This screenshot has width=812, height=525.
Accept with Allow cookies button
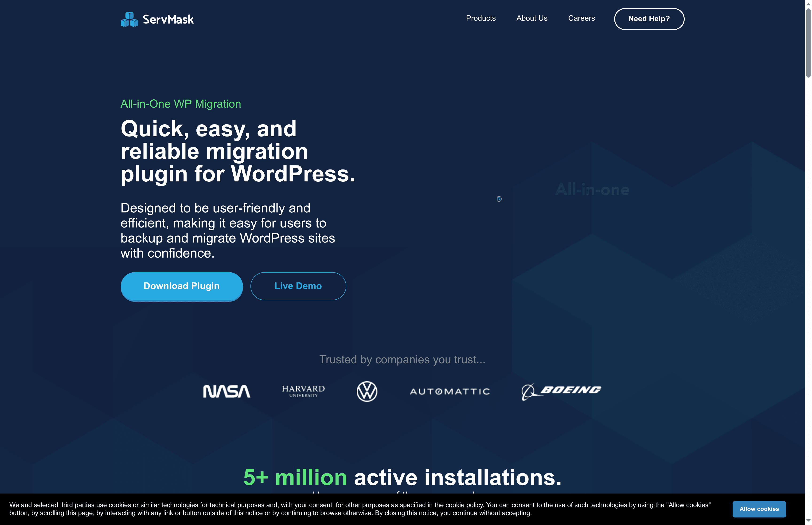[759, 509]
